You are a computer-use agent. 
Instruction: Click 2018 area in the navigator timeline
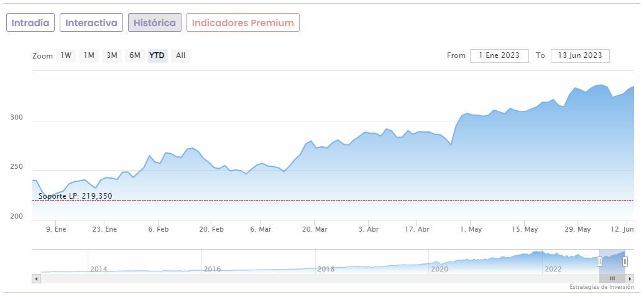[326, 268]
